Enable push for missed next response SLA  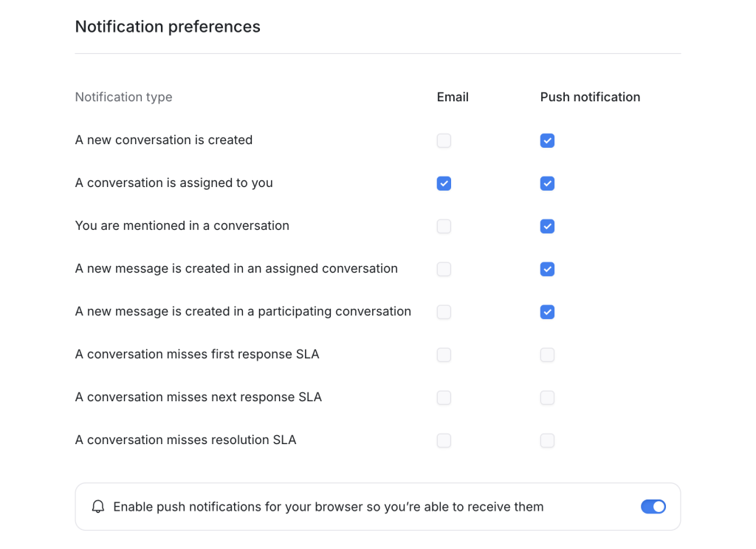pyautogui.click(x=547, y=398)
